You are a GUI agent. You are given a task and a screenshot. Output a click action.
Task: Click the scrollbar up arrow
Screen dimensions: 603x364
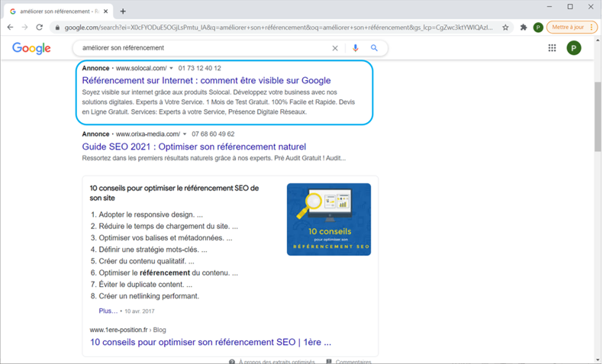coord(598,40)
